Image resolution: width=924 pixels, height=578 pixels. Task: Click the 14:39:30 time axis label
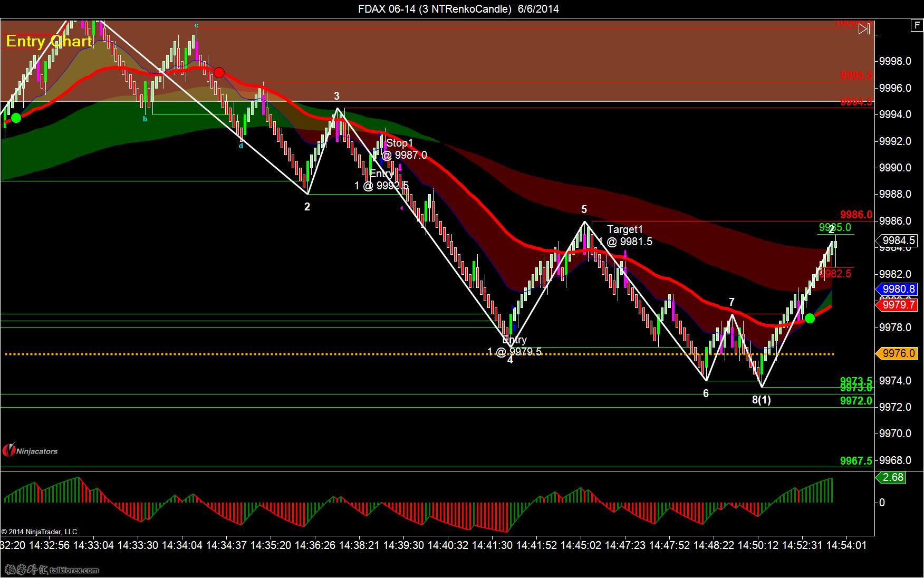(x=403, y=545)
